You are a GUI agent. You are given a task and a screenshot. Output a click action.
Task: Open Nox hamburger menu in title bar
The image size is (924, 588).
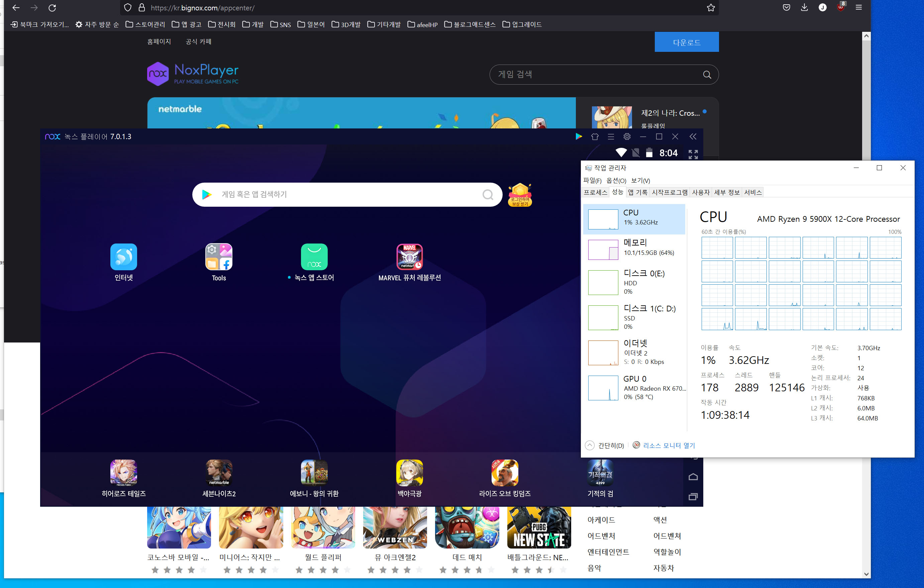(x=611, y=137)
